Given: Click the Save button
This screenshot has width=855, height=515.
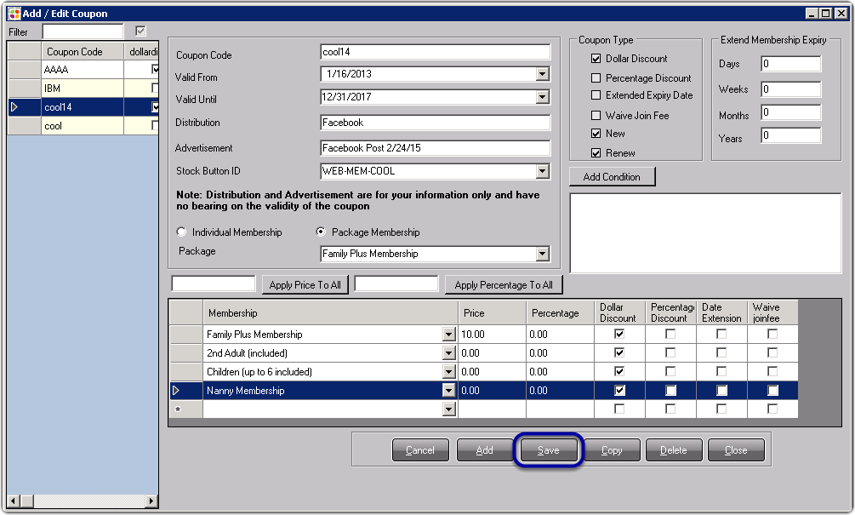Looking at the screenshot, I should click(548, 450).
